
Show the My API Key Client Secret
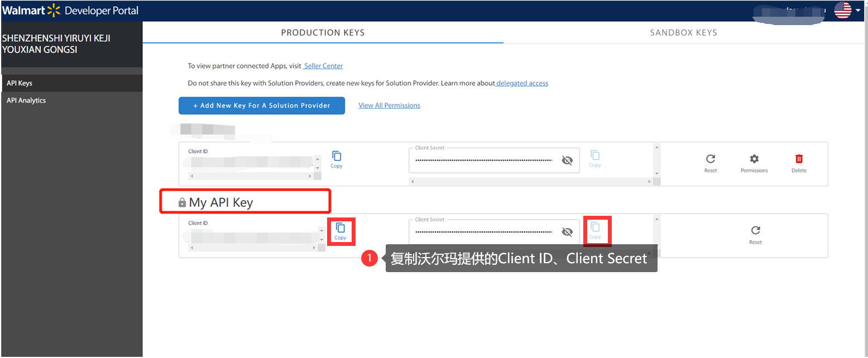(567, 232)
